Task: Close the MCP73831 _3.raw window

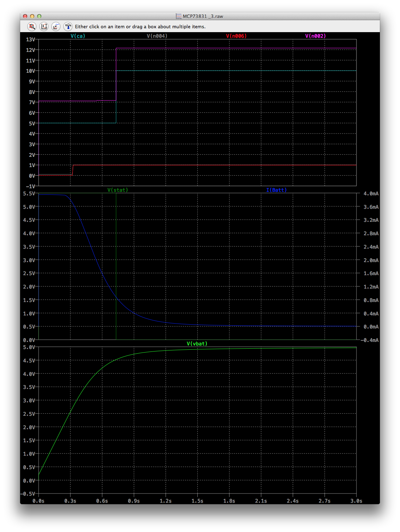Action: (25, 16)
